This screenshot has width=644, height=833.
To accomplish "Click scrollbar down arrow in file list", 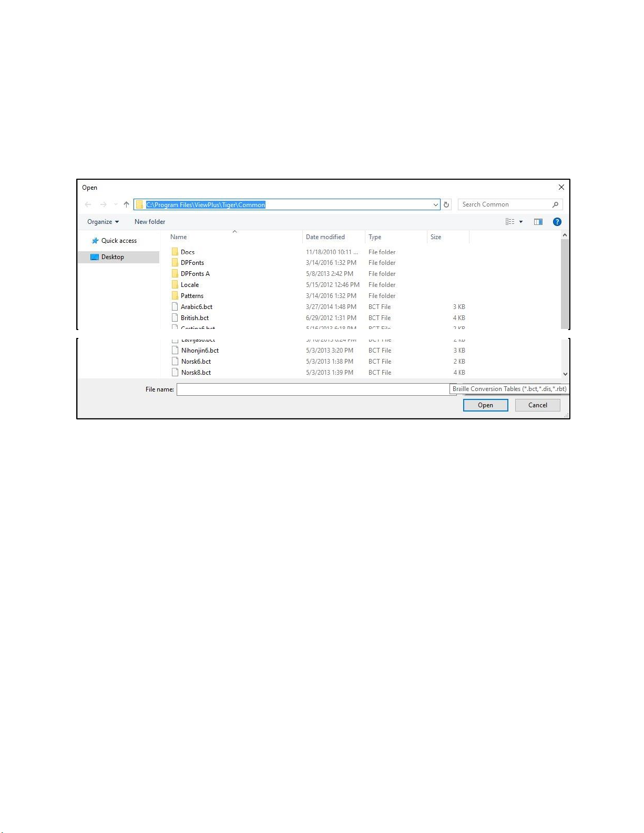I will (x=565, y=374).
